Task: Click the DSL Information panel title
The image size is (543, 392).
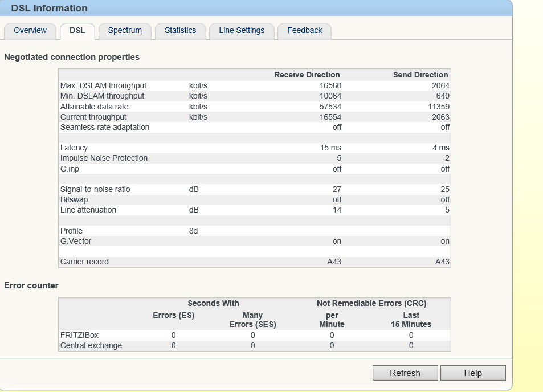Action: 49,8
